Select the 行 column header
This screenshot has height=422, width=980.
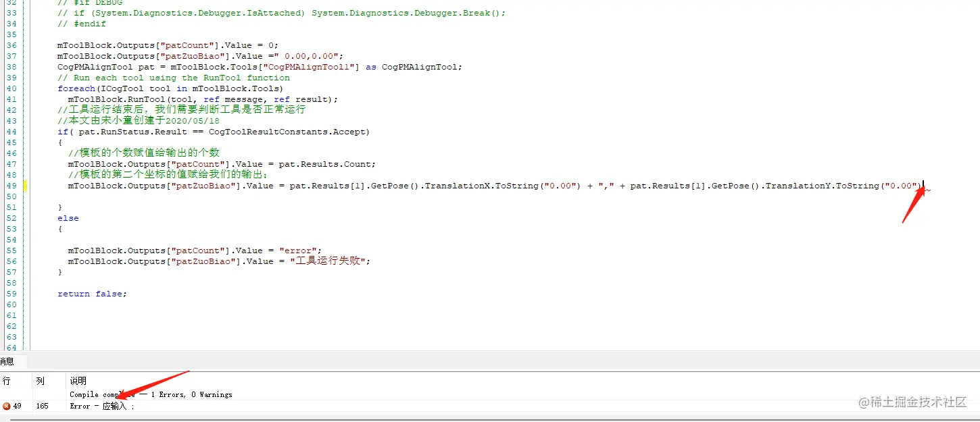[x=7, y=381]
